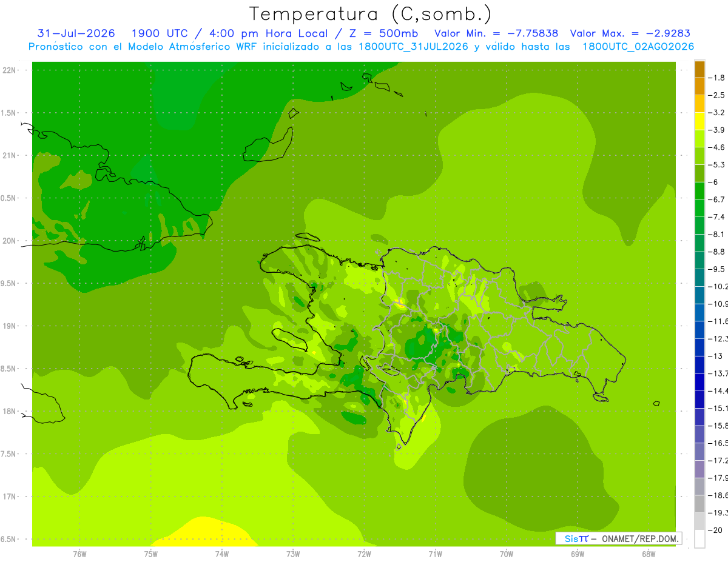
Task: Click the 'Valor Min. = -7.75838' readout
Action: (497, 33)
